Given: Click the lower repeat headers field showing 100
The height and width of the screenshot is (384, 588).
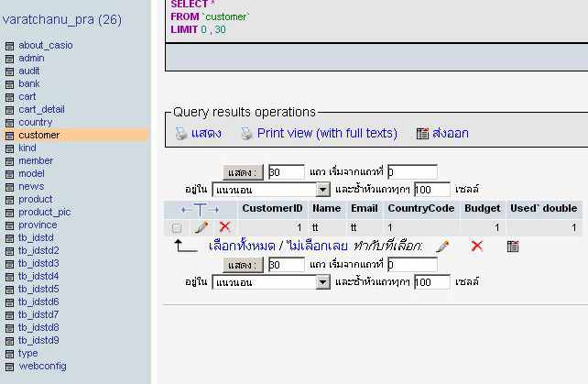Looking at the screenshot, I should pyautogui.click(x=432, y=282).
